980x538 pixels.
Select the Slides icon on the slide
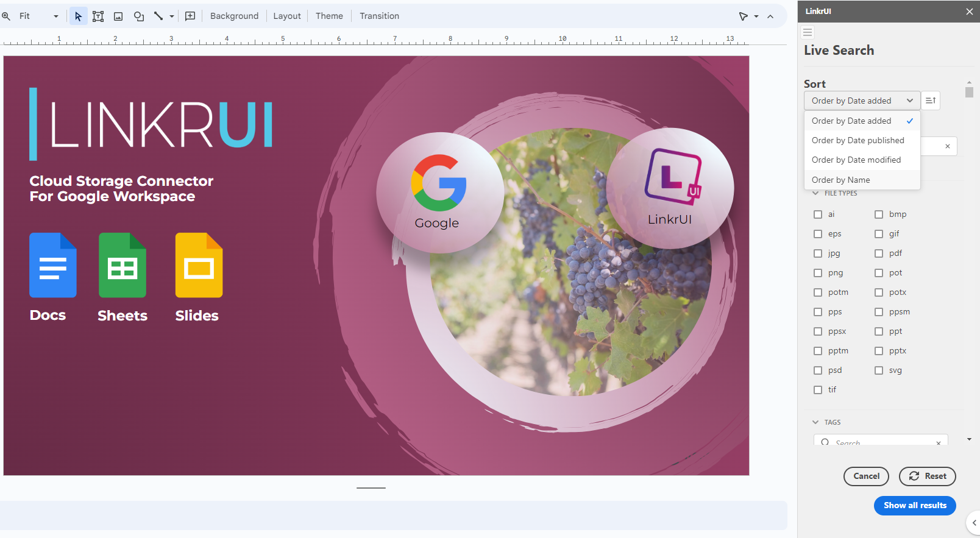tap(199, 265)
